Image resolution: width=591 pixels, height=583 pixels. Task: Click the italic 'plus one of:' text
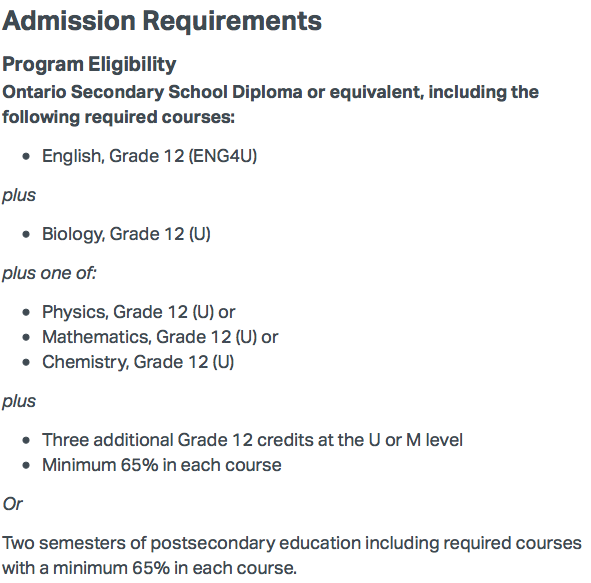coord(49,273)
